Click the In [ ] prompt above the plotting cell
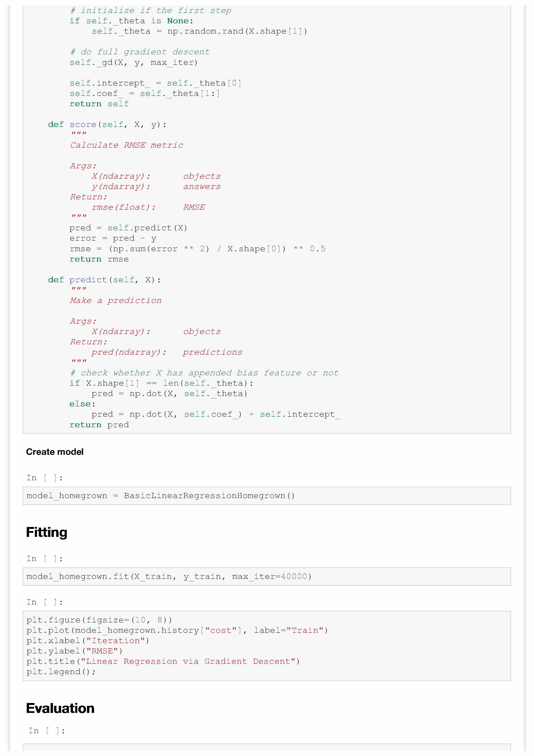 [44, 602]
